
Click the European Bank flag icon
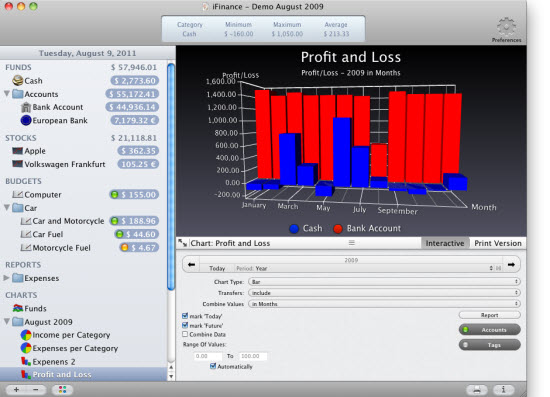26,120
